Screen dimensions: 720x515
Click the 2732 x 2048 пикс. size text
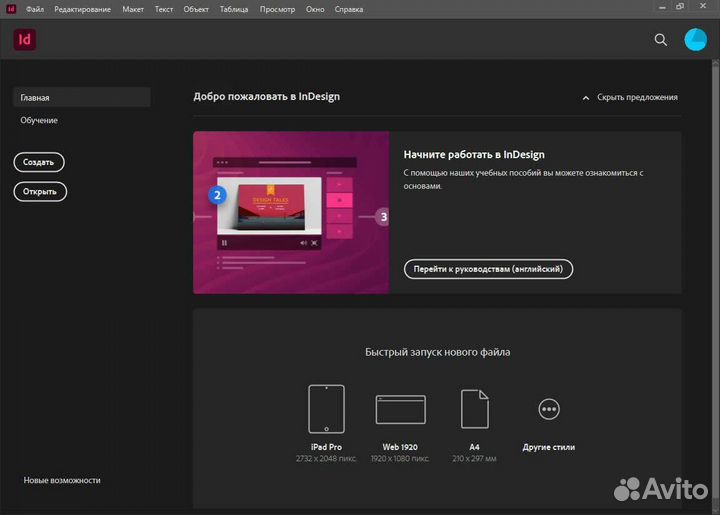point(326,459)
